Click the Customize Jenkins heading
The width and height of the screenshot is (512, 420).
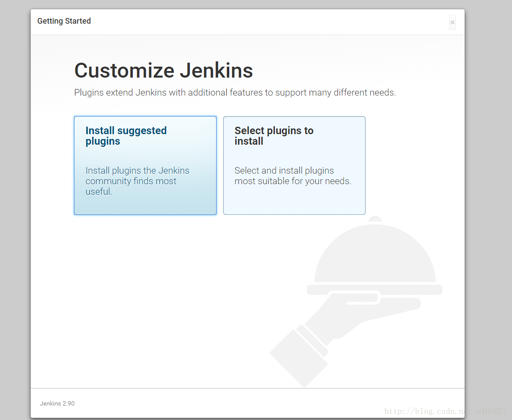point(164,71)
